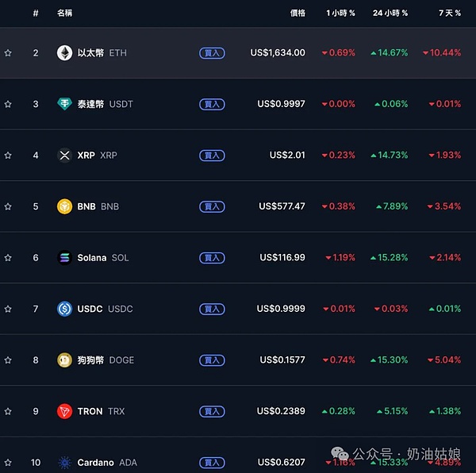This screenshot has height=473, width=476.
Task: Click the Ethereum coin logo icon
Action: click(64, 53)
